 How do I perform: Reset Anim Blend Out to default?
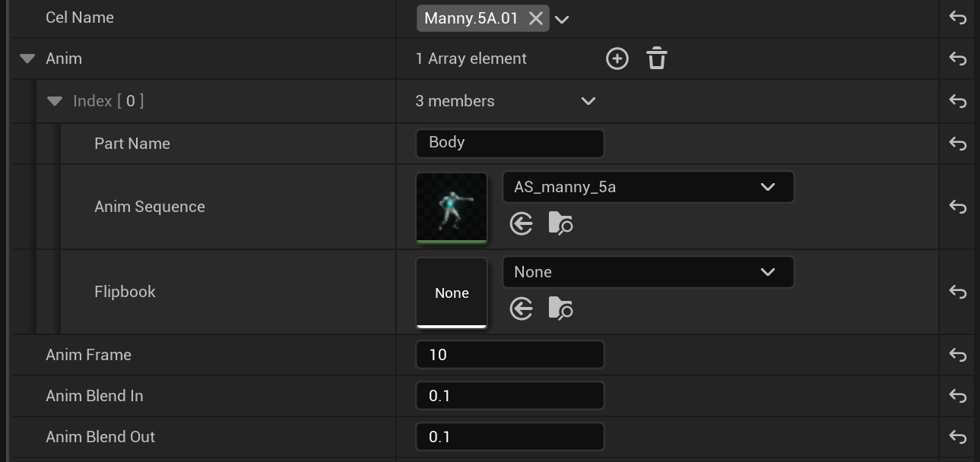click(957, 436)
